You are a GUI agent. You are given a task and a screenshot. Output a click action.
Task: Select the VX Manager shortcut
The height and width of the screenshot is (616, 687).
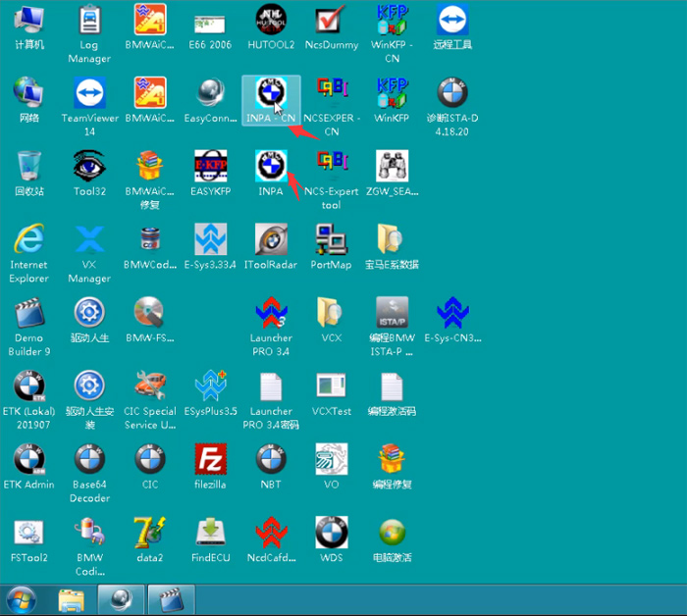coord(89,254)
